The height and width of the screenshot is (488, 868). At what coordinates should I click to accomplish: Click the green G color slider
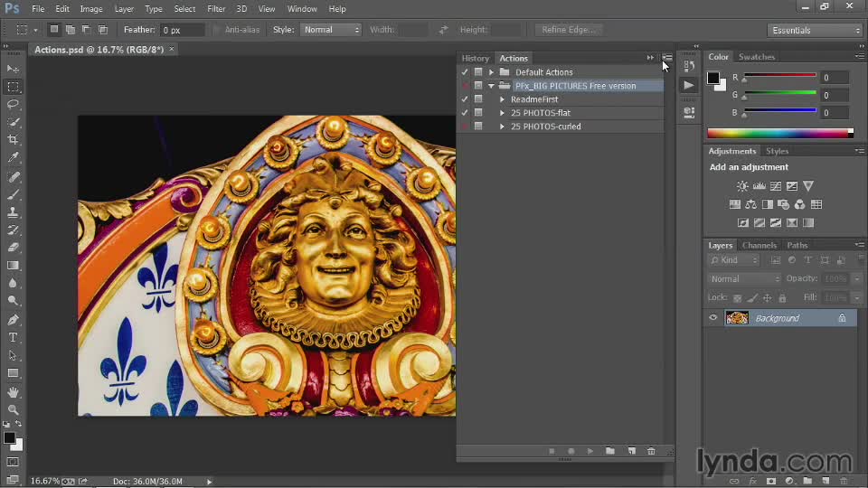(780, 93)
